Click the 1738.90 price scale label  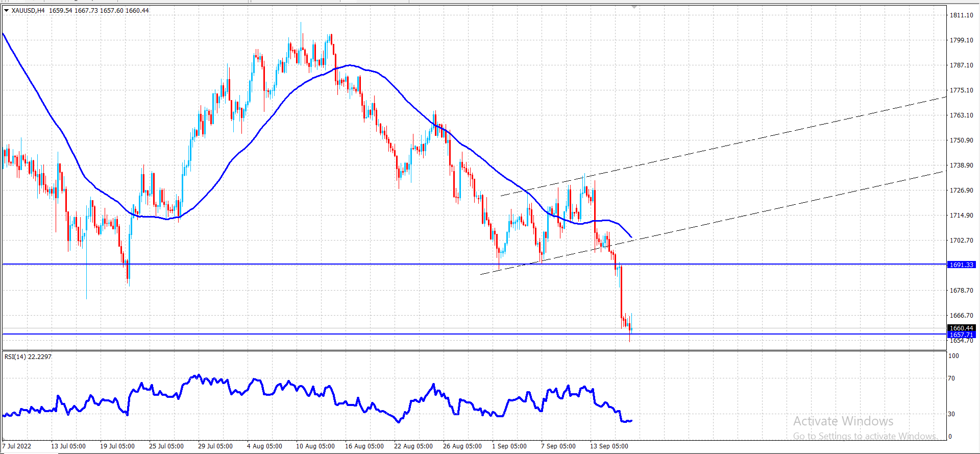coord(962,165)
